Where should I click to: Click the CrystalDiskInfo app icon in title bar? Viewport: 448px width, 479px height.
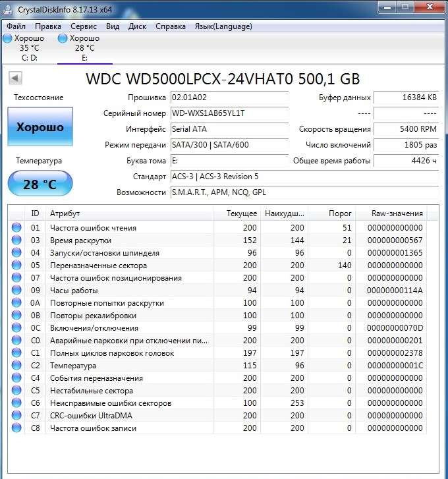coord(10,8)
